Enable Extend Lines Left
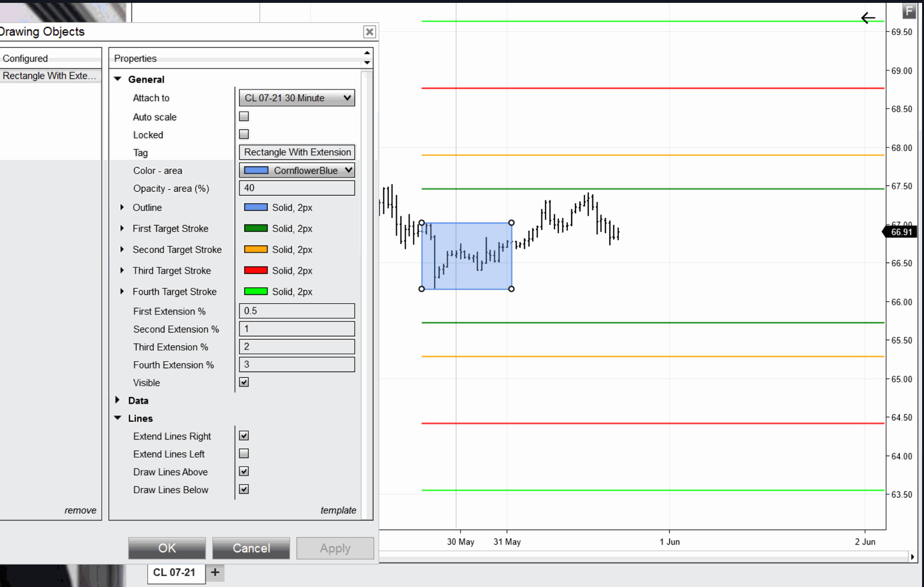Screen dimensions: 924x587 point(244,453)
